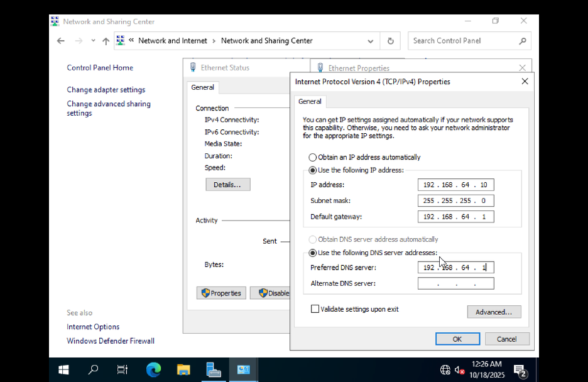Click the network icon in system tray

point(445,369)
